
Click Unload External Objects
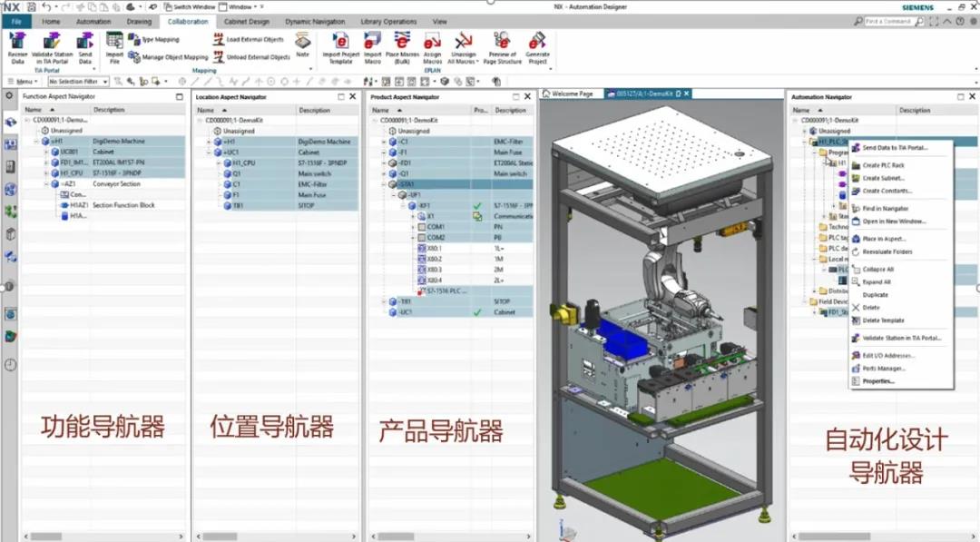pyautogui.click(x=252, y=57)
